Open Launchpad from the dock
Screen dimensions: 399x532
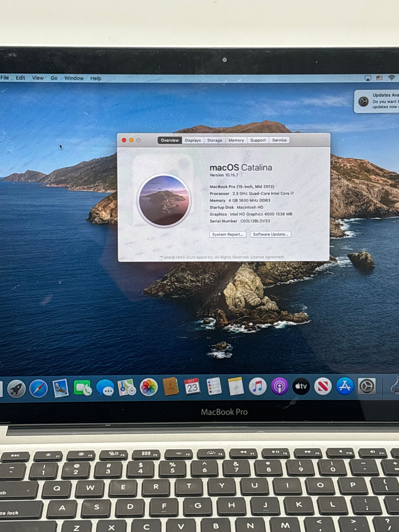pos(16,389)
